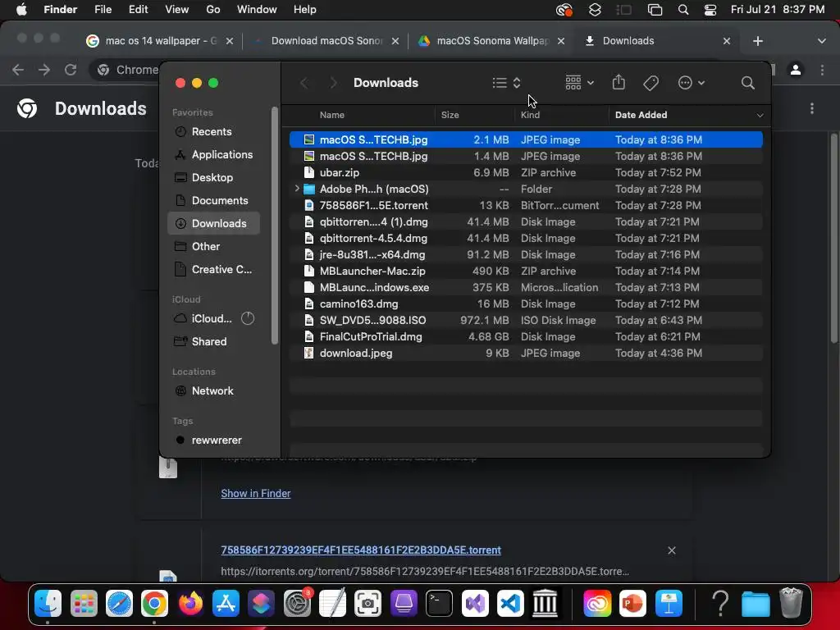840x630 pixels.
Task: Open the File menu
Action: [103, 10]
